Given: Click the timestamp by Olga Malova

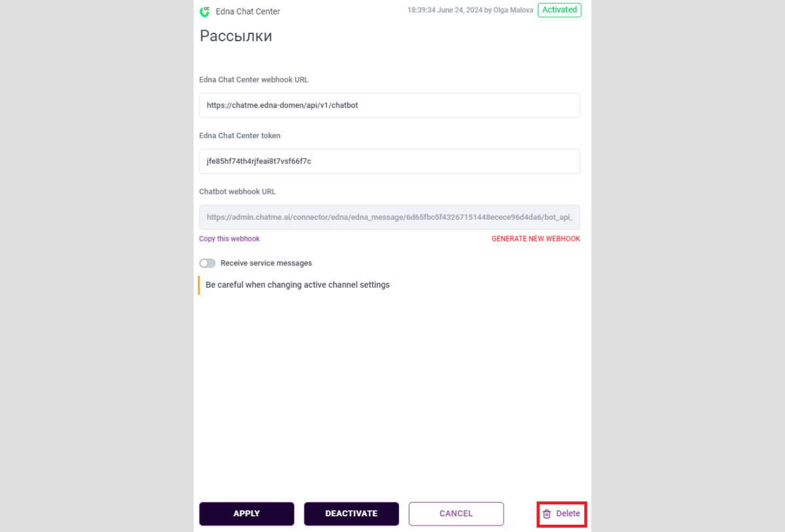Looking at the screenshot, I should [x=470, y=10].
